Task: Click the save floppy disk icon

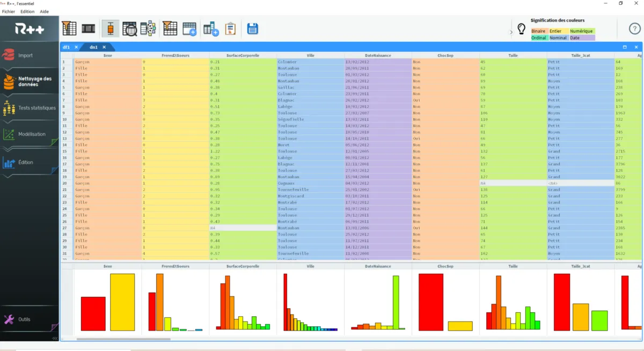Action: point(252,29)
